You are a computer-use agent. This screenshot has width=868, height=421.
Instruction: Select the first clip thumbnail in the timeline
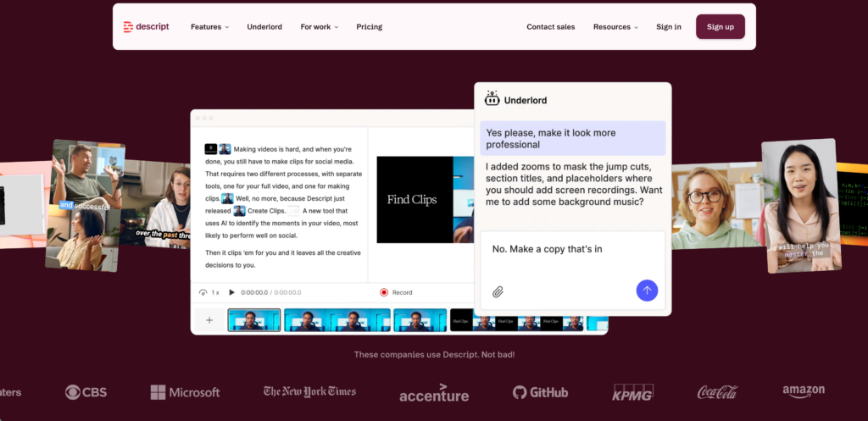tap(253, 320)
